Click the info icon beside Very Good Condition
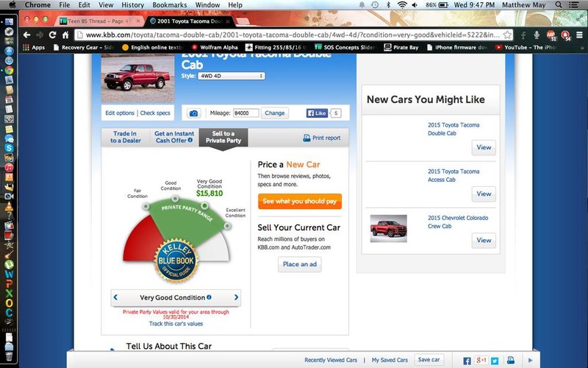This screenshot has width=588, height=368. [x=209, y=297]
